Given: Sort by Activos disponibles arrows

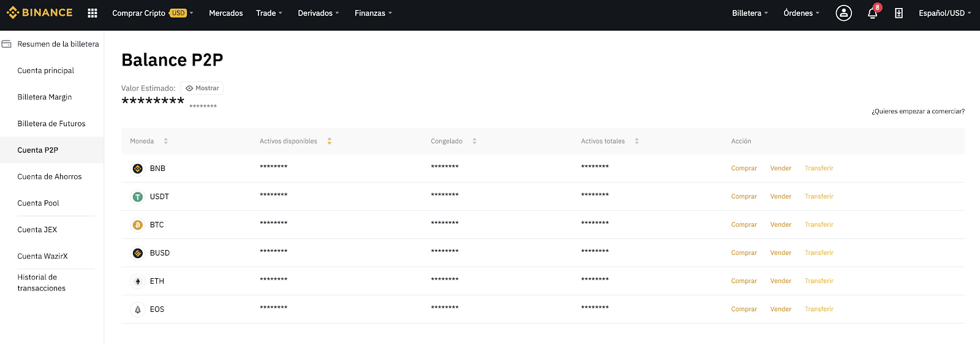Looking at the screenshot, I should [330, 141].
